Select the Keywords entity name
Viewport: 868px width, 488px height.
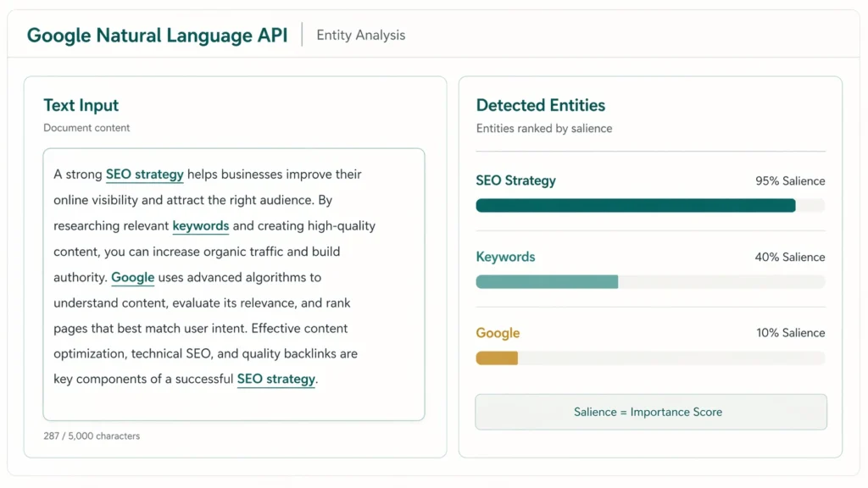pyautogui.click(x=505, y=257)
